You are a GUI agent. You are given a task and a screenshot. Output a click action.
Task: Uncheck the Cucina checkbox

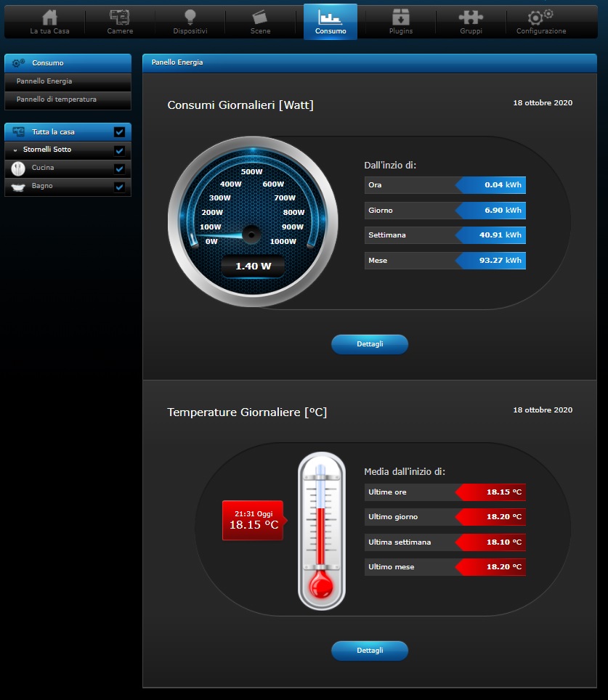(x=119, y=168)
